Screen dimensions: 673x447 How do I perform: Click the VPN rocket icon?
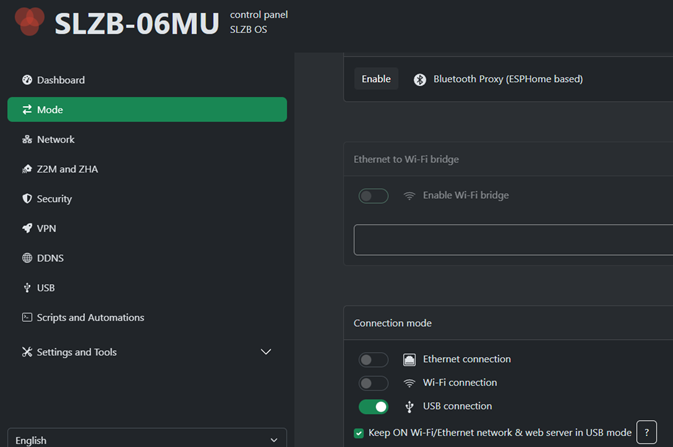click(x=28, y=229)
